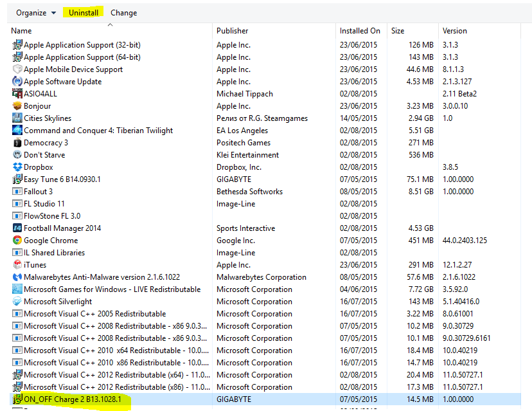Sort by the Version column header
The image size is (532, 411).
pyautogui.click(x=455, y=31)
